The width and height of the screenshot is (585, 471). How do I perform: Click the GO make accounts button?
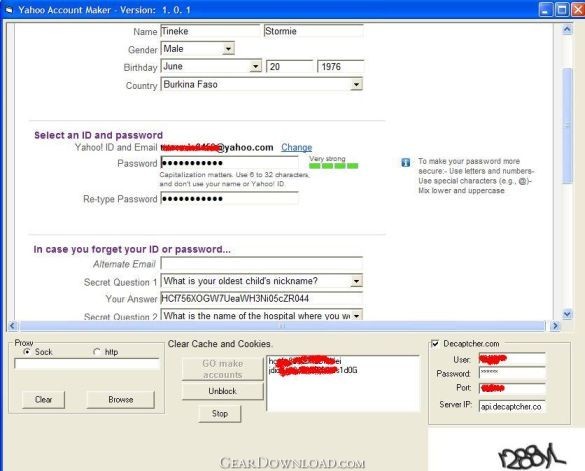click(x=223, y=369)
